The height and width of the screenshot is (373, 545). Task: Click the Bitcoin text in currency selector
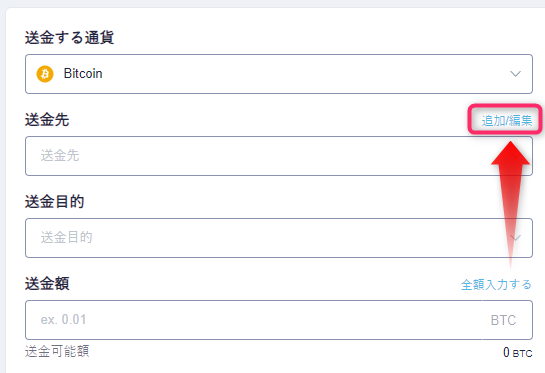coord(83,74)
